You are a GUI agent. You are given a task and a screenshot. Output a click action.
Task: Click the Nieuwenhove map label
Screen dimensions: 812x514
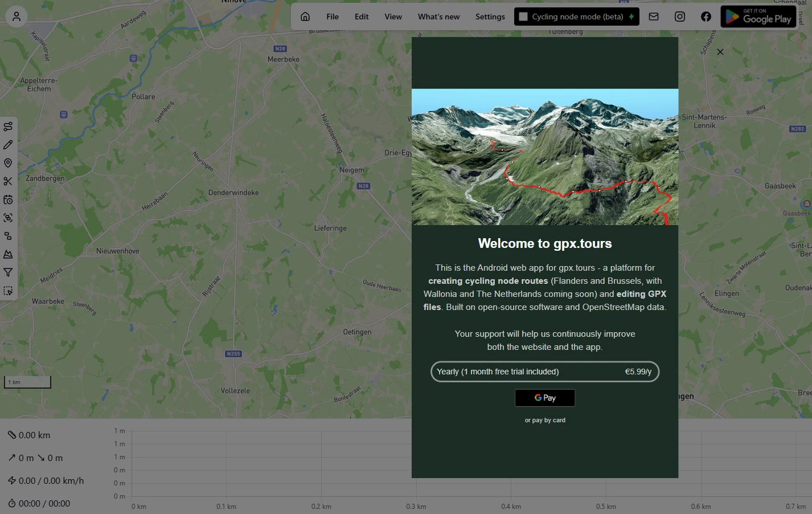[118, 251]
